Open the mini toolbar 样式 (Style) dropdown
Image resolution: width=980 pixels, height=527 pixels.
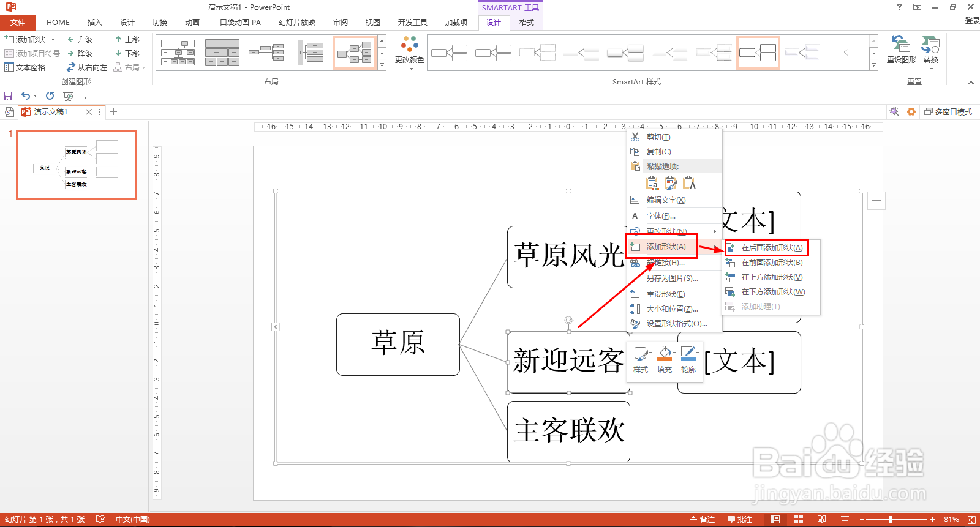click(641, 361)
